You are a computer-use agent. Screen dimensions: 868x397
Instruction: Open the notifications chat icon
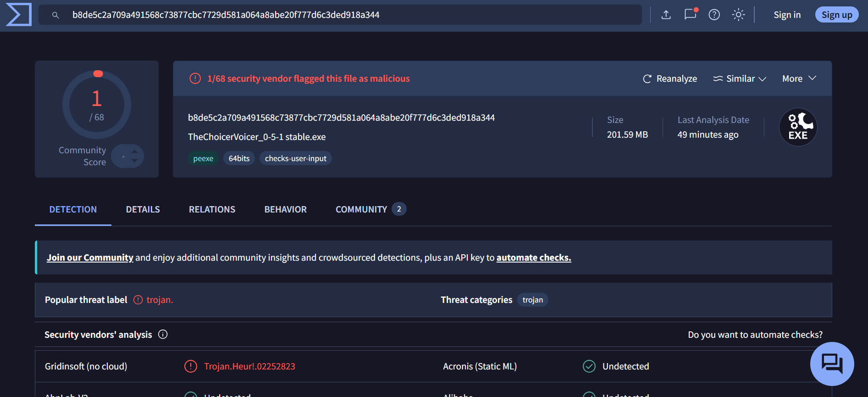pos(691,14)
